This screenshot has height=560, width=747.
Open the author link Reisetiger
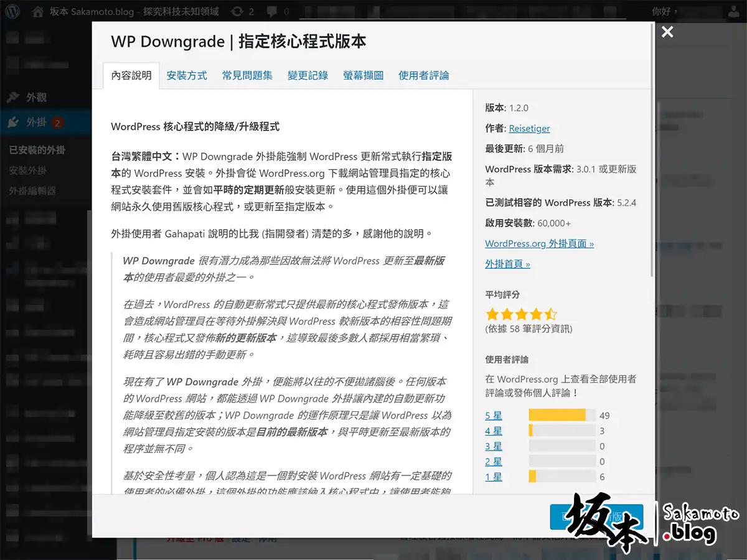[x=529, y=129]
